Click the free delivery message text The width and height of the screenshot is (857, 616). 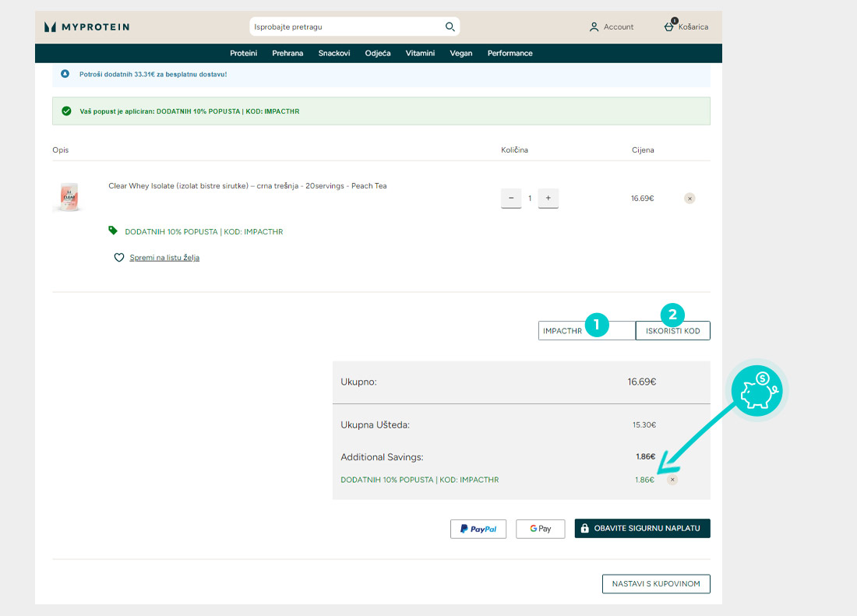(153, 74)
